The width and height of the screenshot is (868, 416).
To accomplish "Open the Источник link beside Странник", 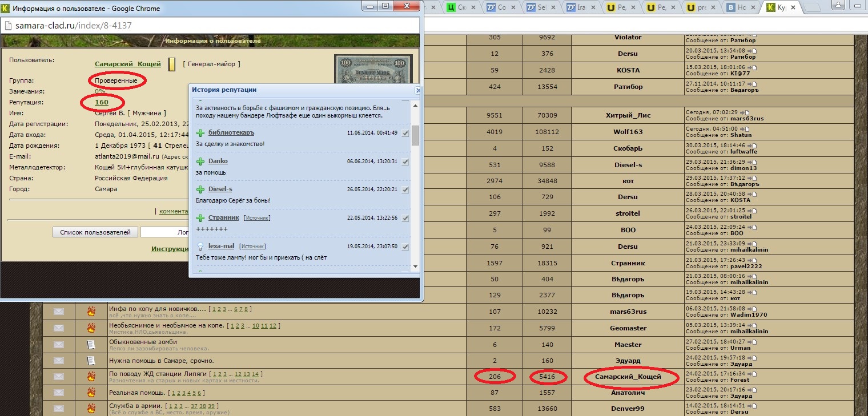I will coord(257,218).
